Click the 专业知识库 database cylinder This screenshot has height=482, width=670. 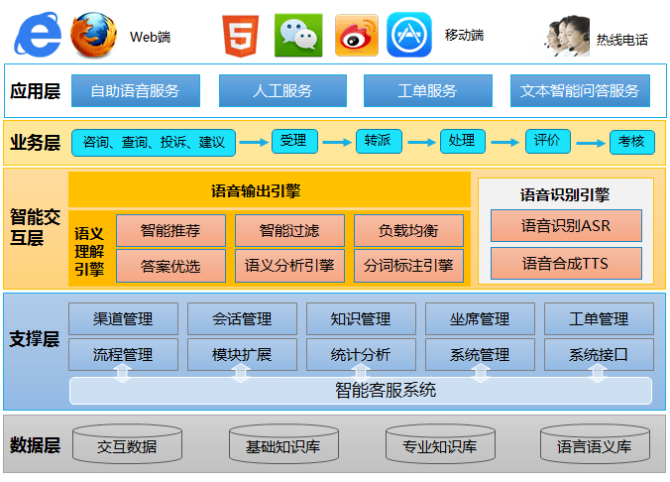(441, 444)
